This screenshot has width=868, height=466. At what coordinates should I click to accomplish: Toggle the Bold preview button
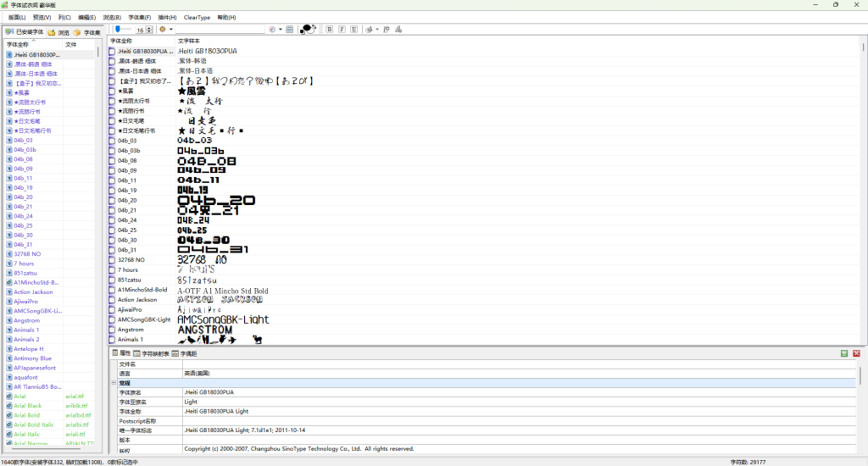point(329,29)
